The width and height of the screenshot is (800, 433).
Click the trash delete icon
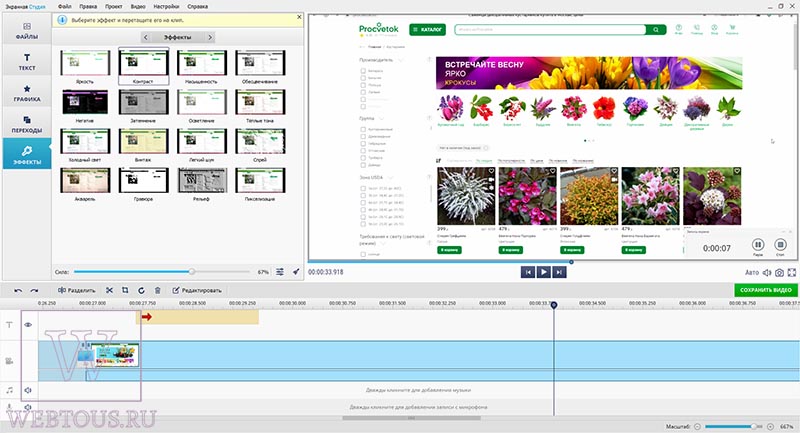point(158,290)
